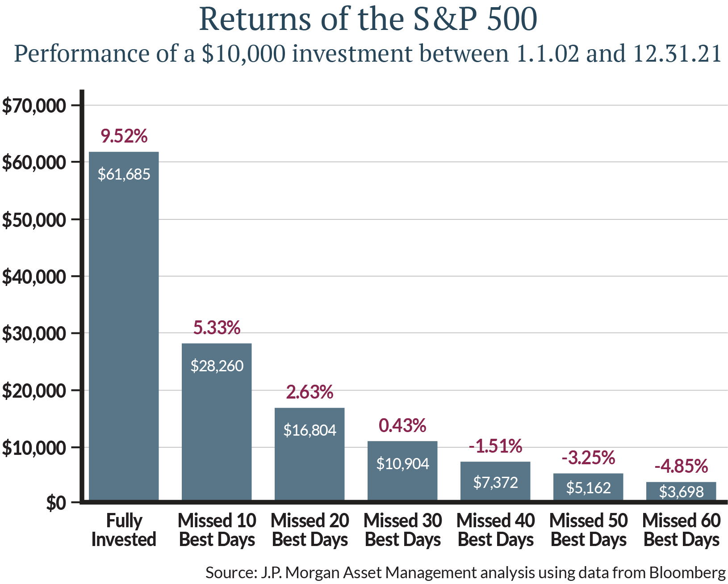Click the $61,685 value label

tap(124, 174)
